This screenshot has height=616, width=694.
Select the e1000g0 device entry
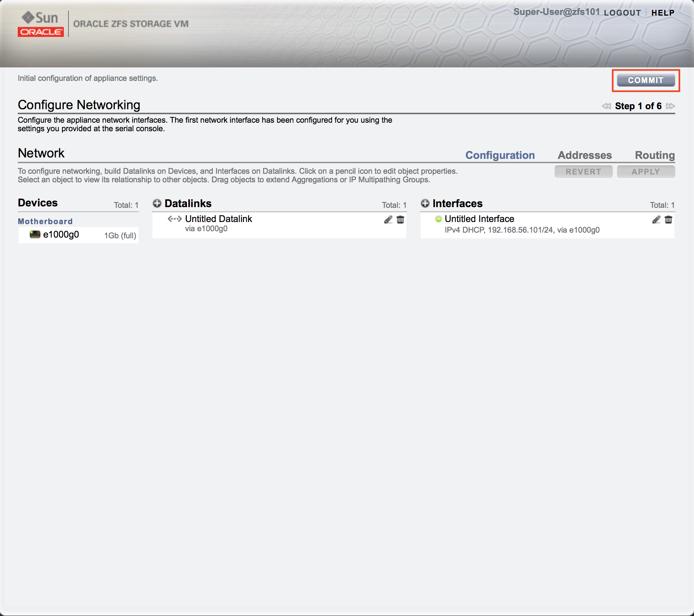pyautogui.click(x=78, y=235)
